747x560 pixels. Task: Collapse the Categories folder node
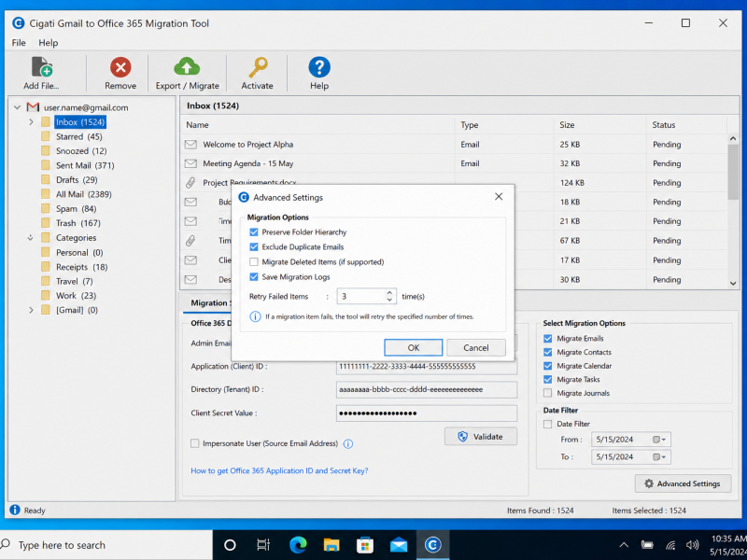coord(31,238)
